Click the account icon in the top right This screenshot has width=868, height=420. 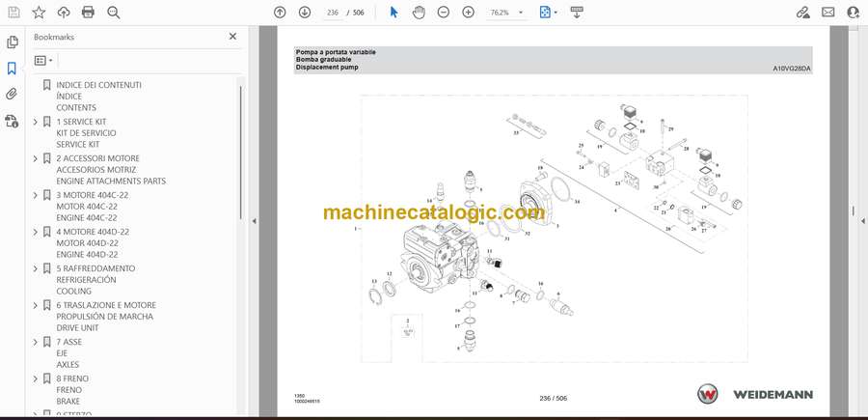coord(854,13)
